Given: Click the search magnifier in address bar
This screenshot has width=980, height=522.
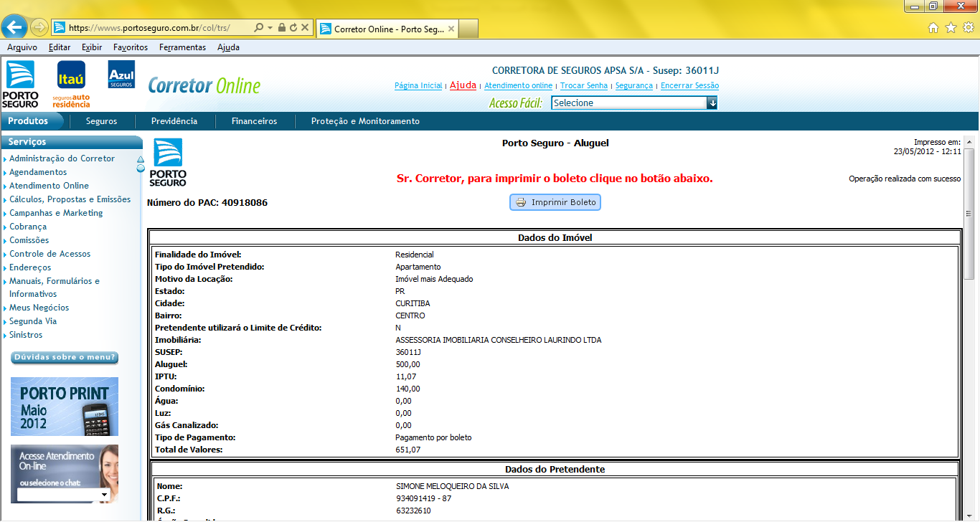Looking at the screenshot, I should pos(258,28).
